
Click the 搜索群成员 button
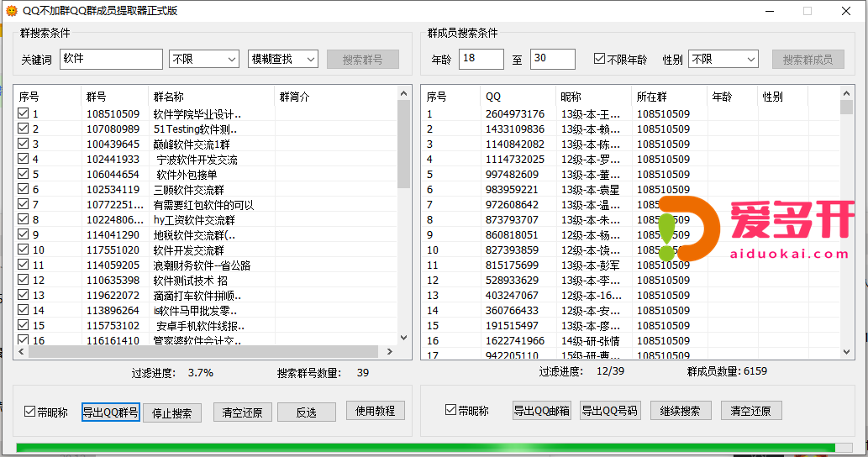click(x=808, y=59)
